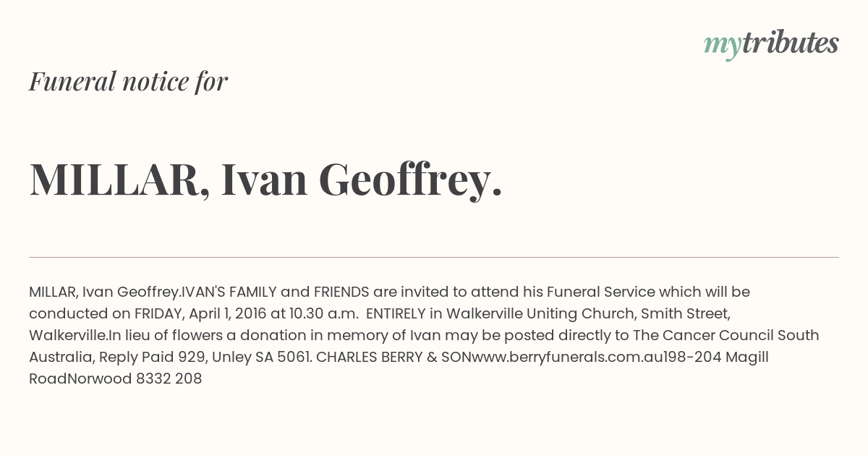Image resolution: width=868 pixels, height=456 pixels.
Task: Click "Geoffrey." in the large title
Action: [411, 180]
